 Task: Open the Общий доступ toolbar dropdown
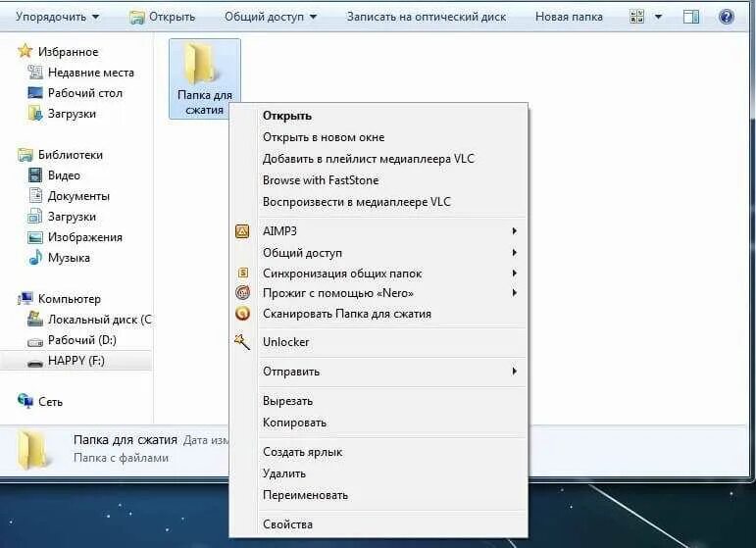[x=271, y=17]
